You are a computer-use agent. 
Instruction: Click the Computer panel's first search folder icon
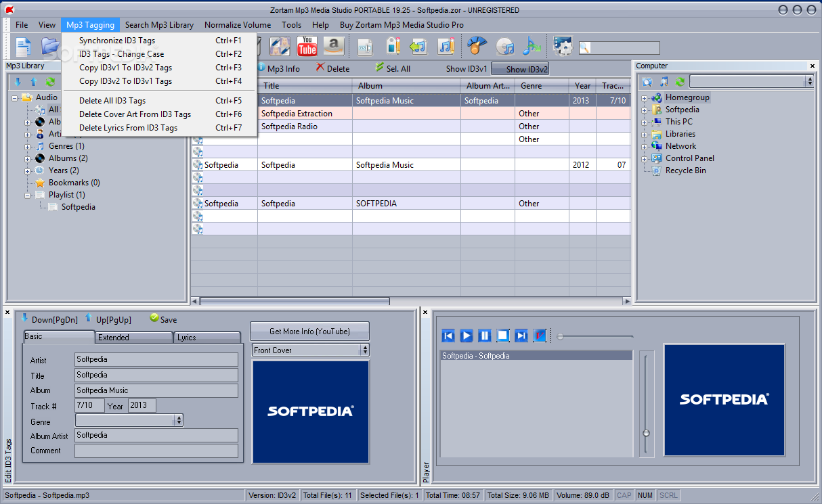point(648,81)
